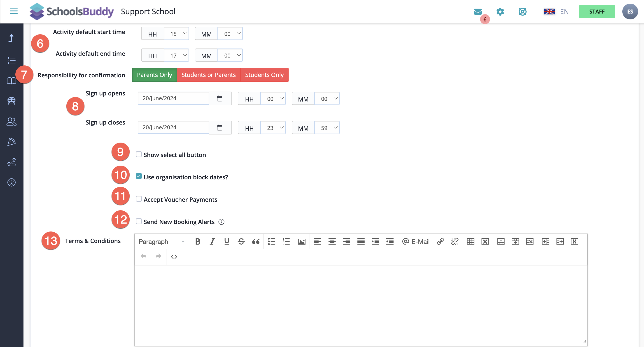The image size is (644, 347).
Task: Toggle strikethrough formatting in editor
Action: pyautogui.click(x=241, y=242)
